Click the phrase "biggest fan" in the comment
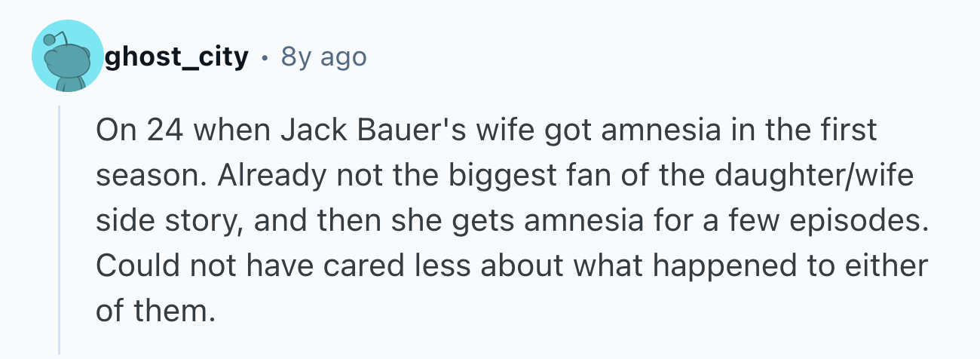 (517, 175)
